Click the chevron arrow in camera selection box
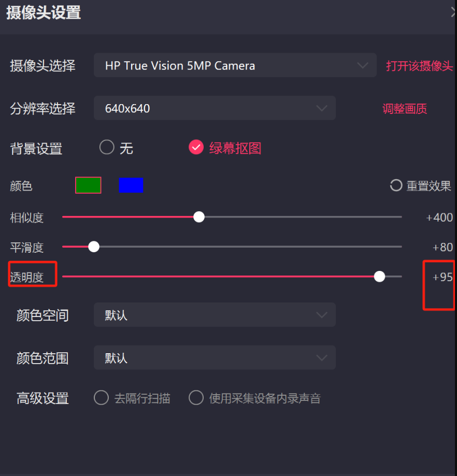The width and height of the screenshot is (457, 476). 363,65
